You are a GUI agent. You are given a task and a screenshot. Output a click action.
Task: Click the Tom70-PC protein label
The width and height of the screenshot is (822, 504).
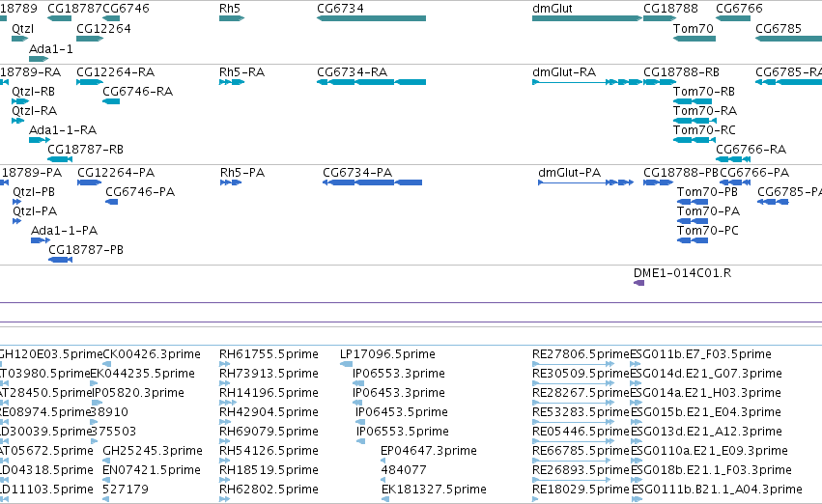point(708,231)
